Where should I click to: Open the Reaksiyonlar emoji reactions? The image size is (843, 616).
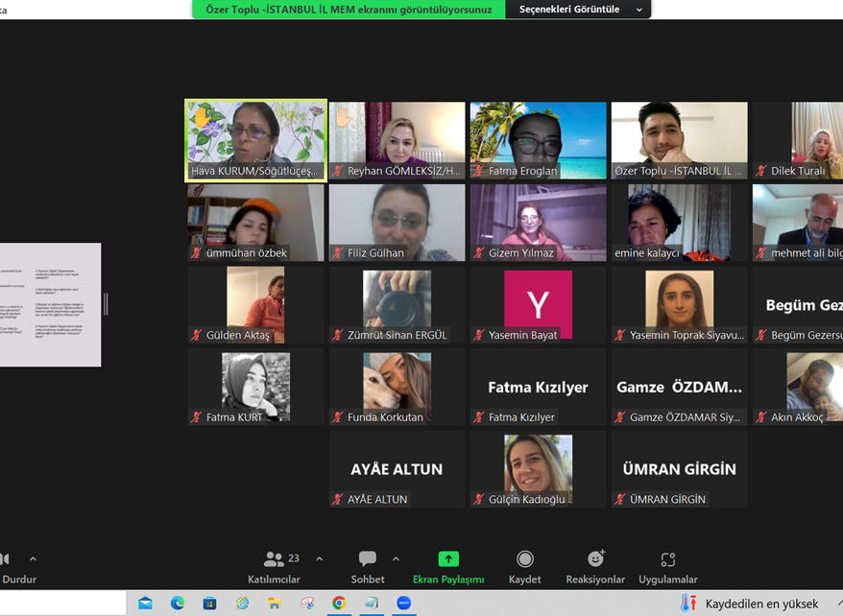pyautogui.click(x=595, y=559)
